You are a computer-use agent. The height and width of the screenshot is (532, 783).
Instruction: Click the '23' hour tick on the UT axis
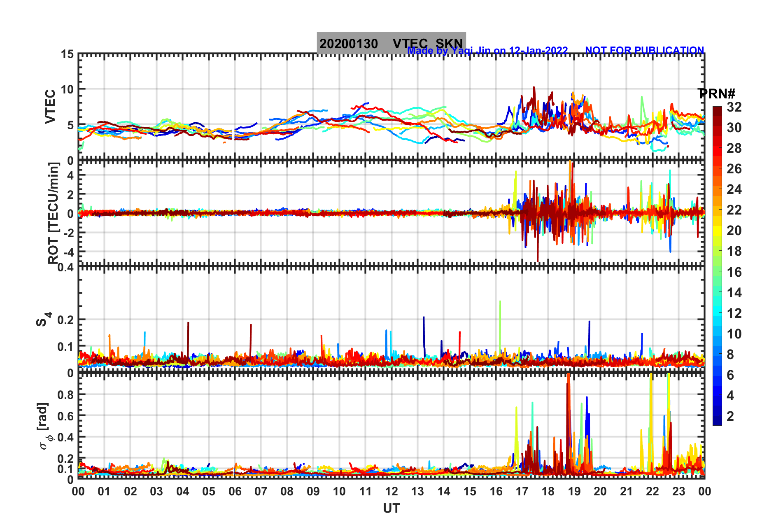[678, 491]
